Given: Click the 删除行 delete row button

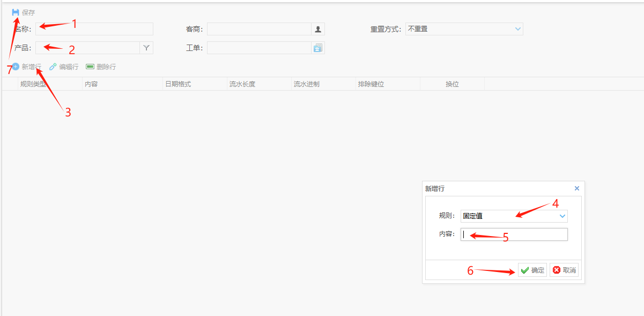Looking at the screenshot, I should 101,67.
